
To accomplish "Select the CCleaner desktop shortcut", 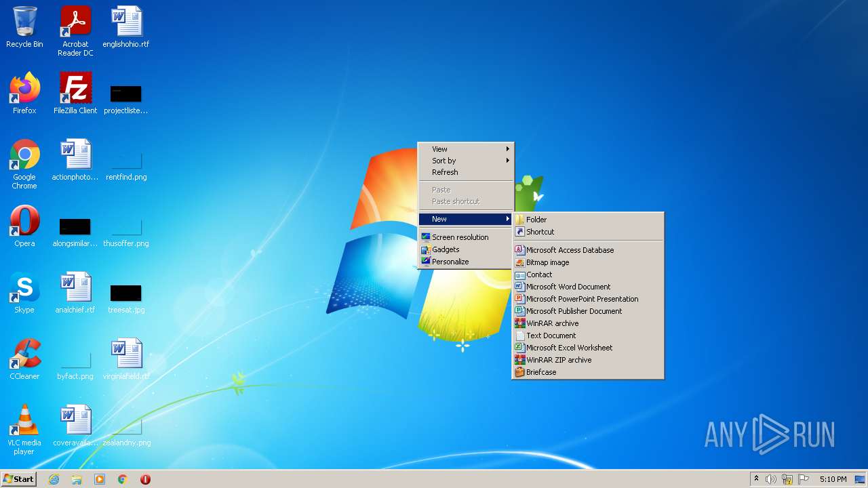I will click(24, 359).
